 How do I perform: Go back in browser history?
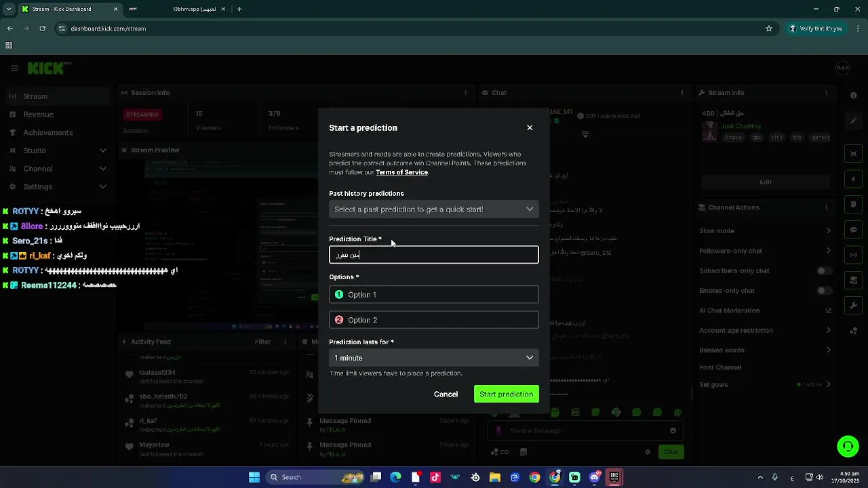[x=9, y=28]
